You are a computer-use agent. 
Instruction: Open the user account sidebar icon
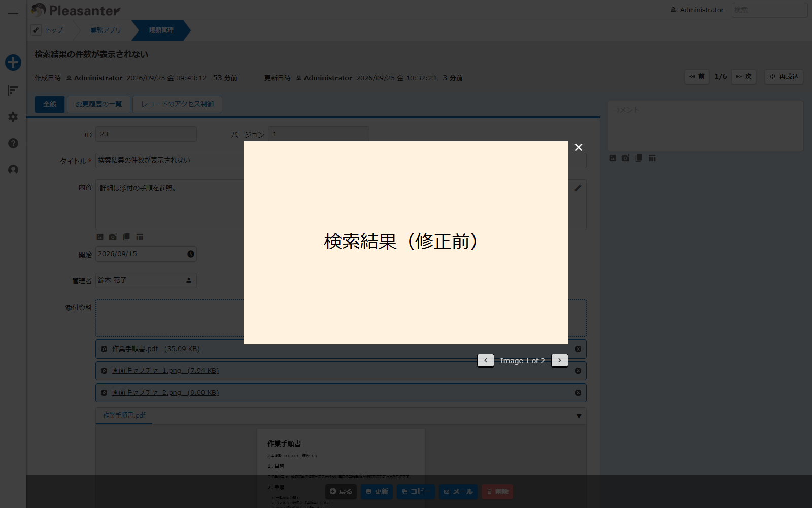13,170
